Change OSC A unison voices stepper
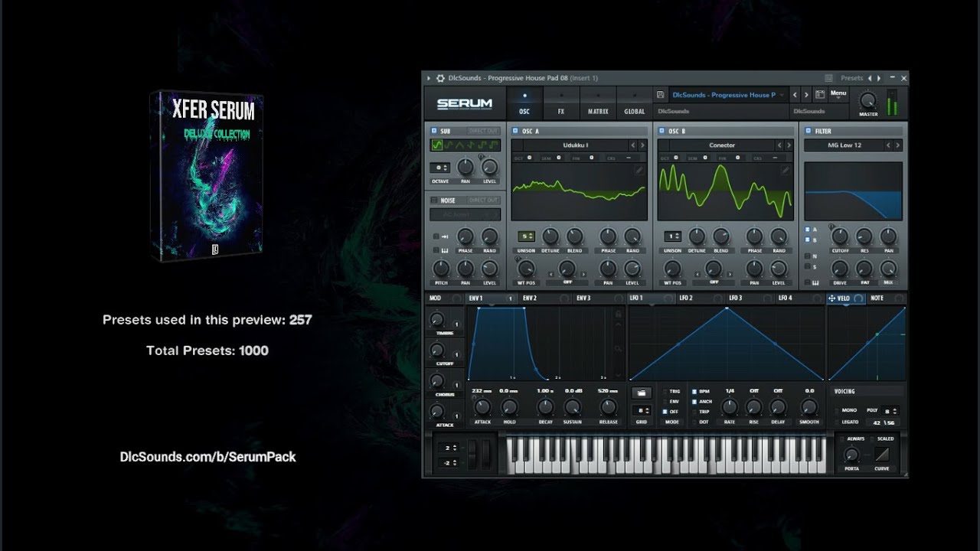Image resolution: width=980 pixels, height=551 pixels. [x=526, y=236]
